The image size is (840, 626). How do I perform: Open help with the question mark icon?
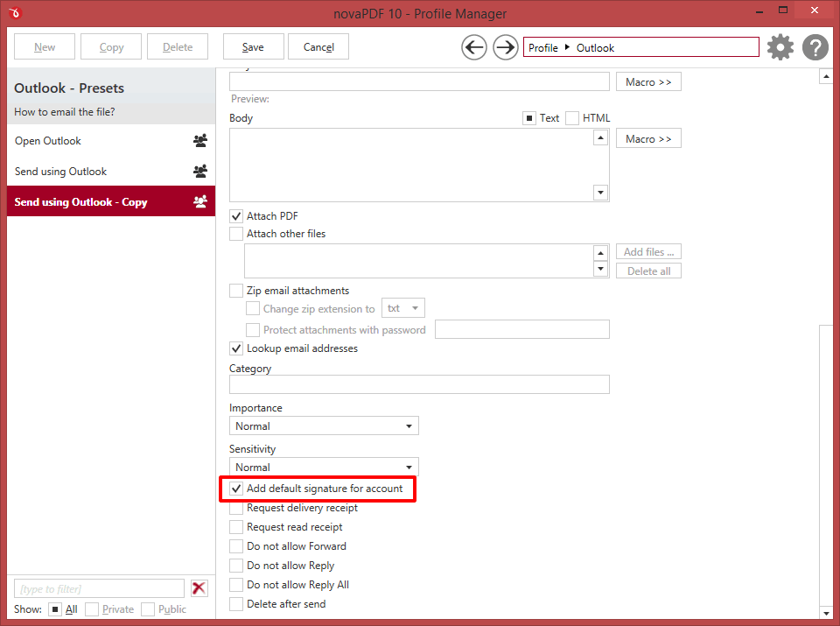815,47
